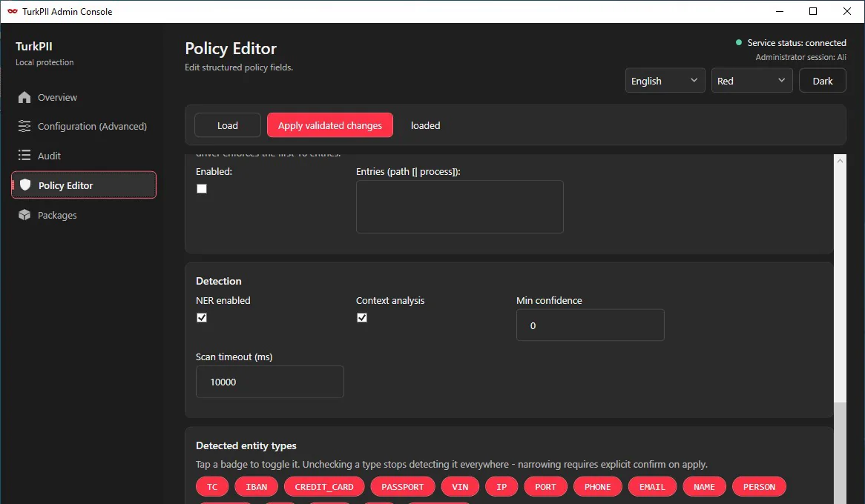The width and height of the screenshot is (865, 504).
Task: Uncheck the Context analysis checkbox
Action: pos(362,318)
